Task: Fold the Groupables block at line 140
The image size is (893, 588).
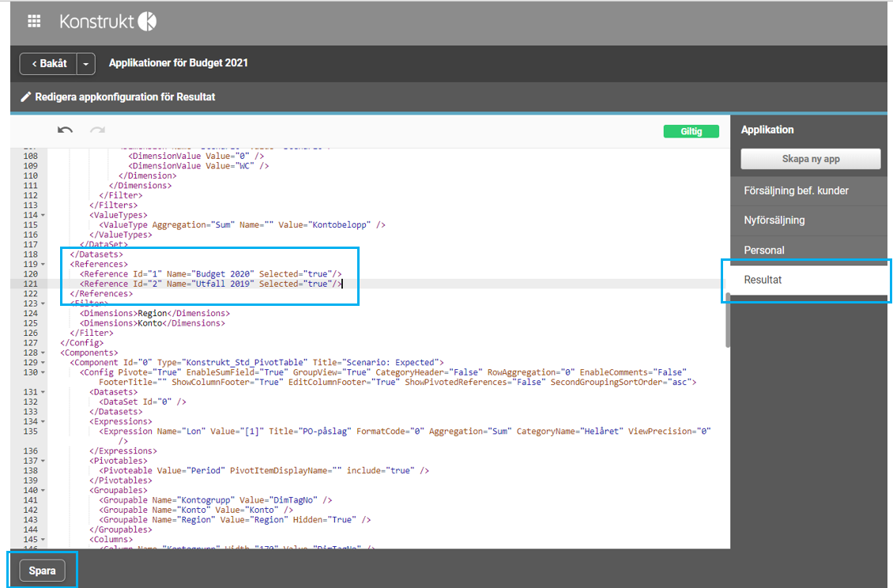Action: click(x=43, y=490)
